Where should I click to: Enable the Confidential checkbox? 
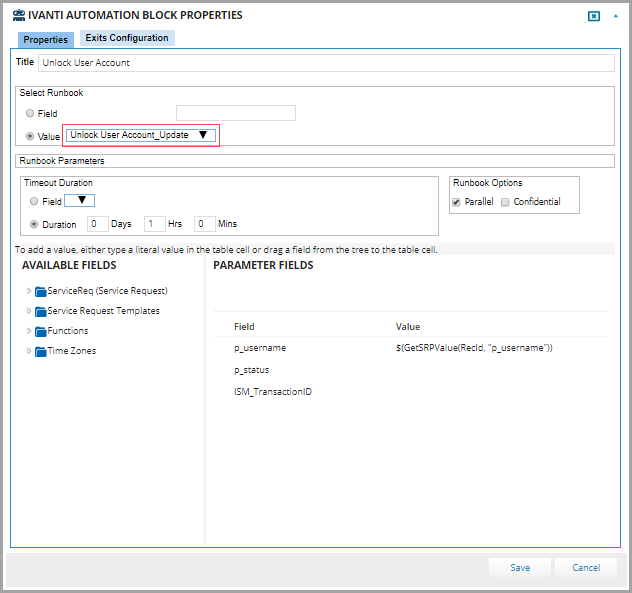point(505,202)
